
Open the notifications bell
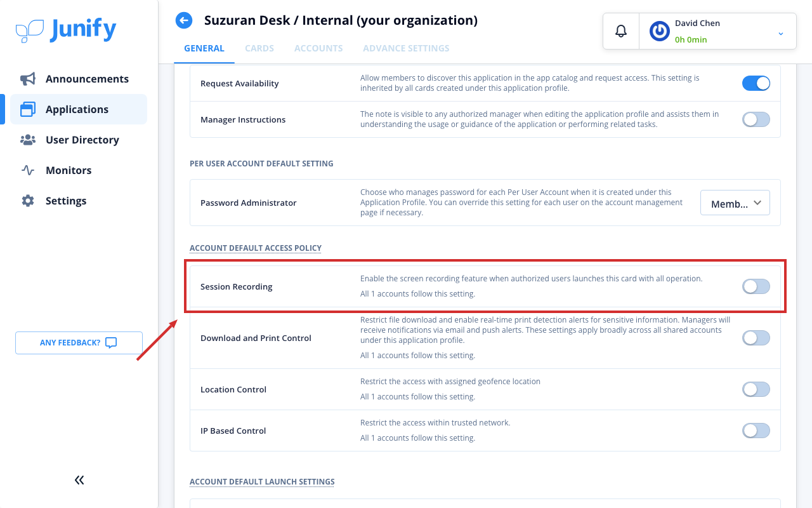[x=621, y=30]
